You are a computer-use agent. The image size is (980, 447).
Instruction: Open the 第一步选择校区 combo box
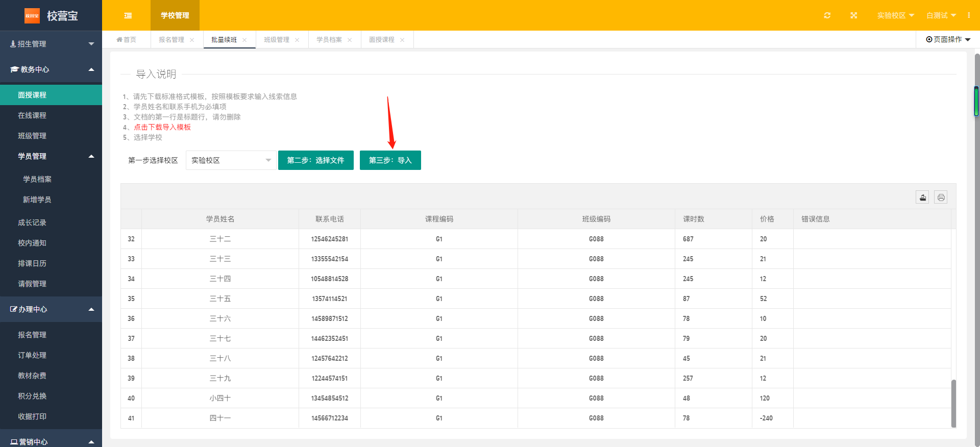[231, 160]
